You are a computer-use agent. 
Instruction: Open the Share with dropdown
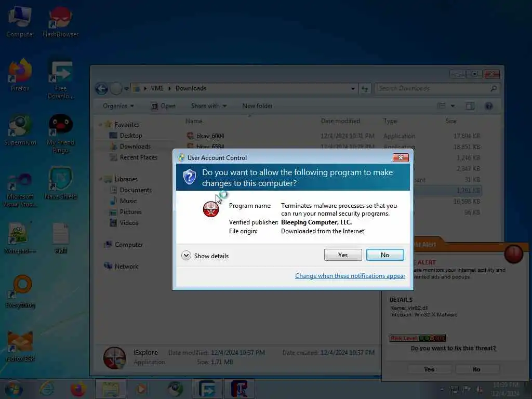(x=209, y=106)
